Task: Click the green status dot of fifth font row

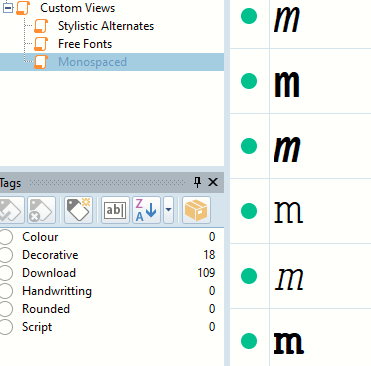Action: point(249,276)
